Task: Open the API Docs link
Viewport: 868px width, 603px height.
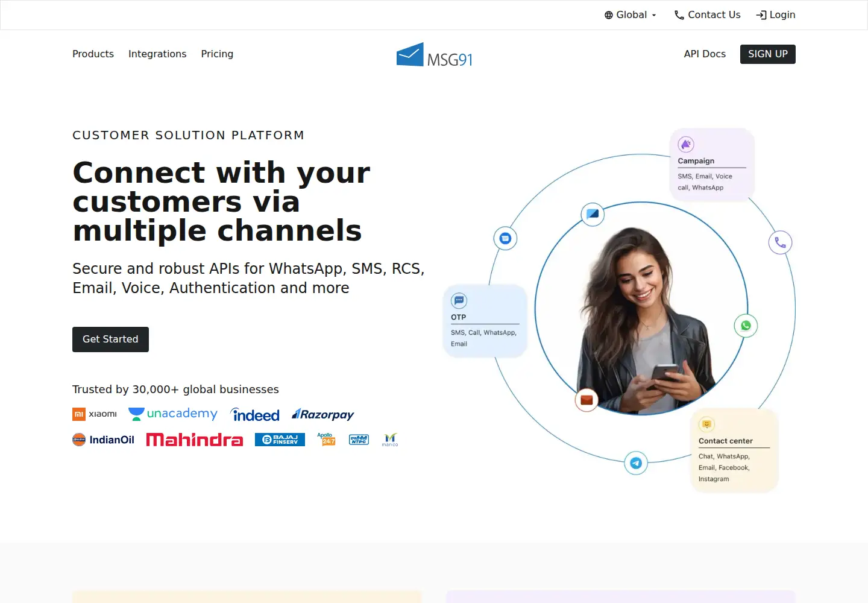Action: tap(705, 54)
